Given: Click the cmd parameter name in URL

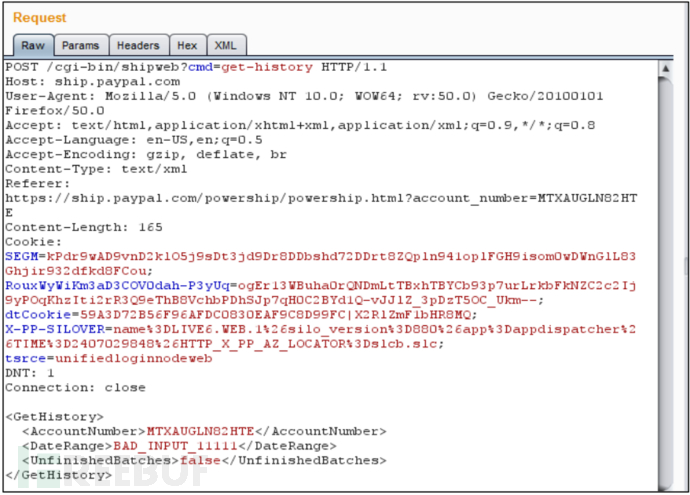Looking at the screenshot, I should coord(200,67).
